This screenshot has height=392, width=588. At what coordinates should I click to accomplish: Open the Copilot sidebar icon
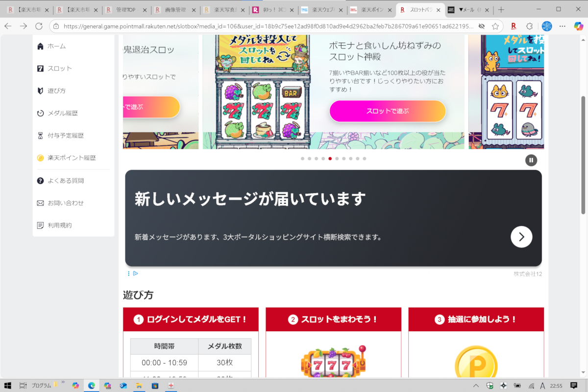point(578,26)
